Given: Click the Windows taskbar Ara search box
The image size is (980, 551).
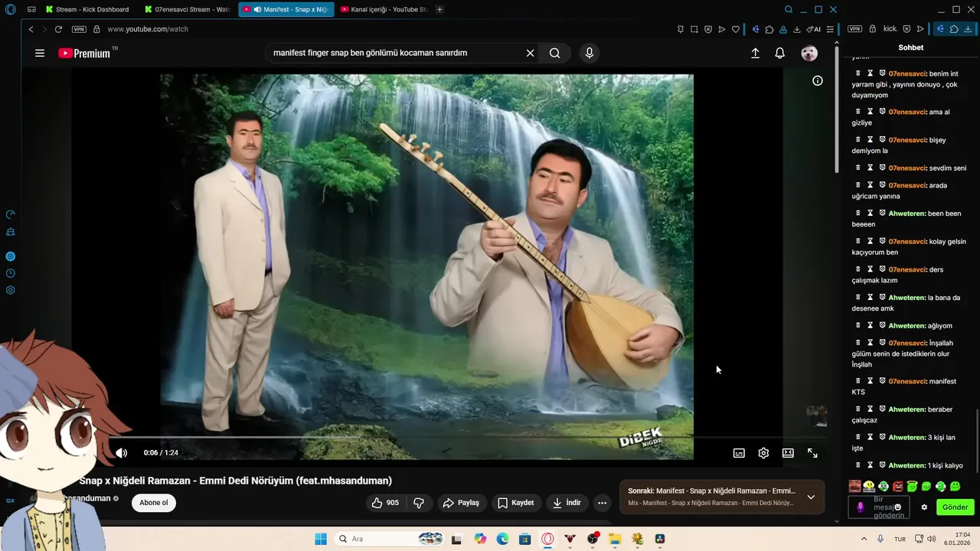Looking at the screenshot, I should (390, 539).
